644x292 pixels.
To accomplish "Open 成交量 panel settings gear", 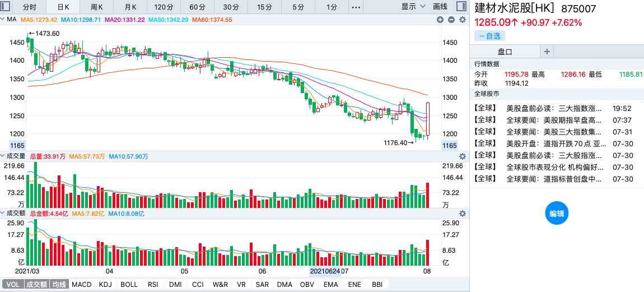I will coord(463,156).
